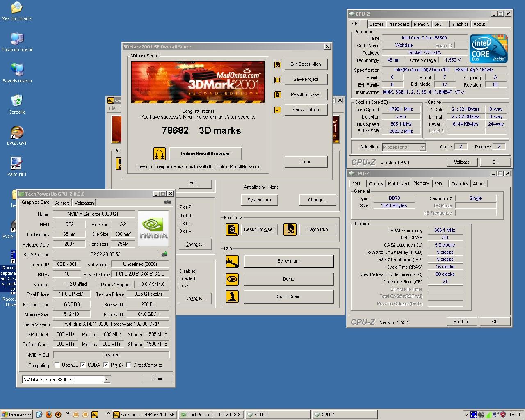The image size is (525, 420).
Task: Click the Game Demo button
Action: tap(288, 297)
